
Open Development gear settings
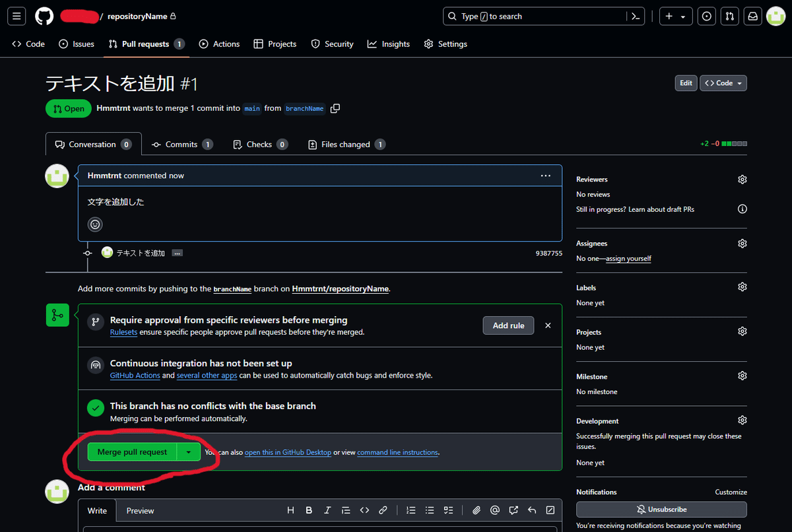(742, 420)
